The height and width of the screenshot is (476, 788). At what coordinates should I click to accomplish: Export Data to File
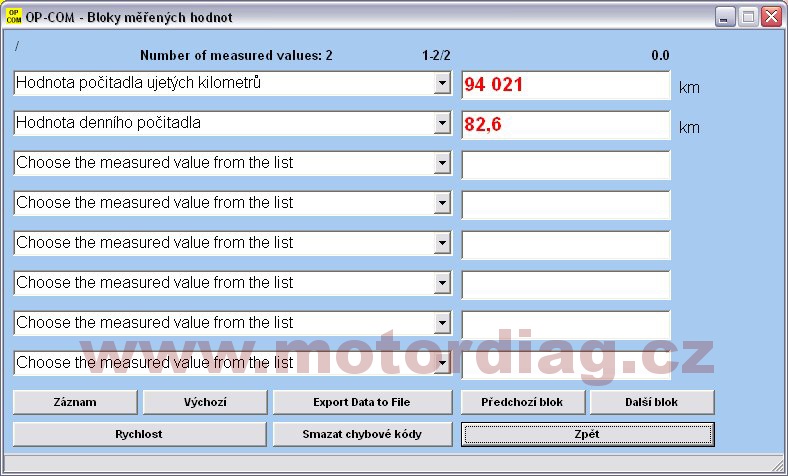(361, 402)
